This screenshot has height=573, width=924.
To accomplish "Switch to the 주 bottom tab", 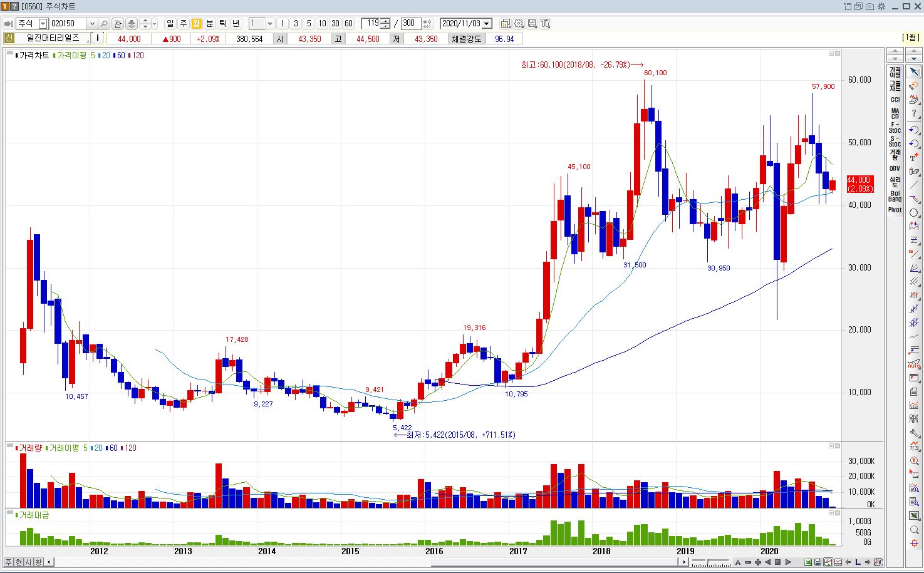I will (x=9, y=562).
